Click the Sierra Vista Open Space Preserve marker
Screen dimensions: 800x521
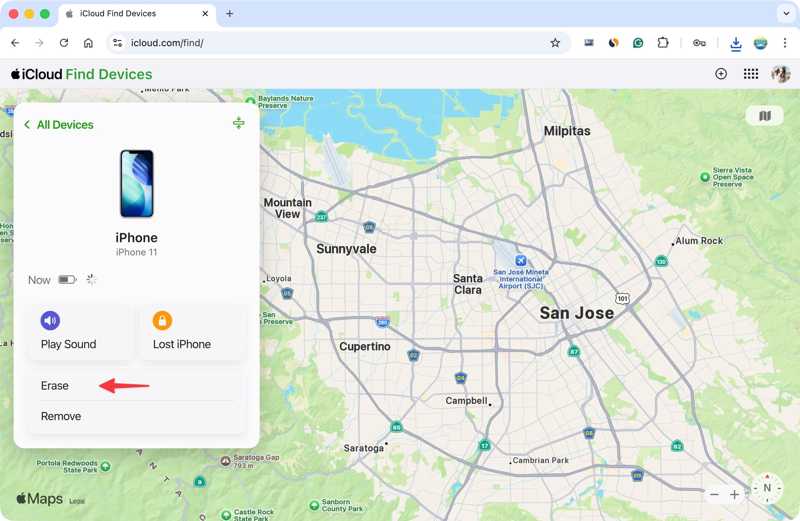pos(705,177)
